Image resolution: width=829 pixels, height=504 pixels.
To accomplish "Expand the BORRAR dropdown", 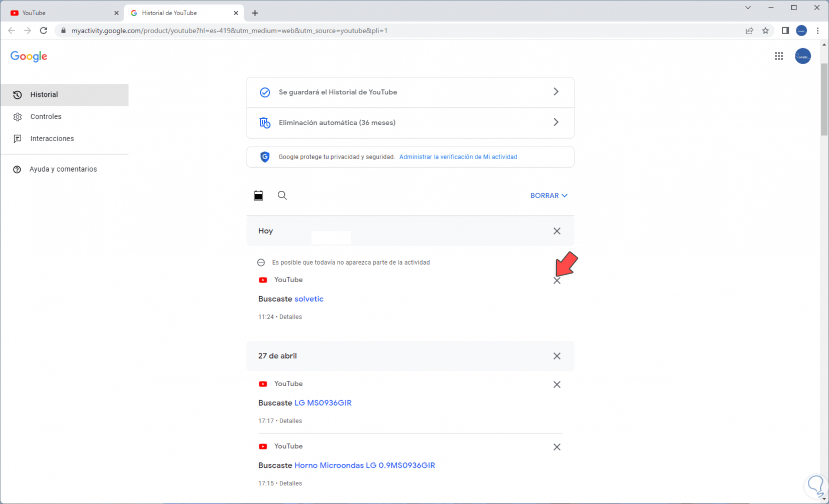I will coord(549,196).
